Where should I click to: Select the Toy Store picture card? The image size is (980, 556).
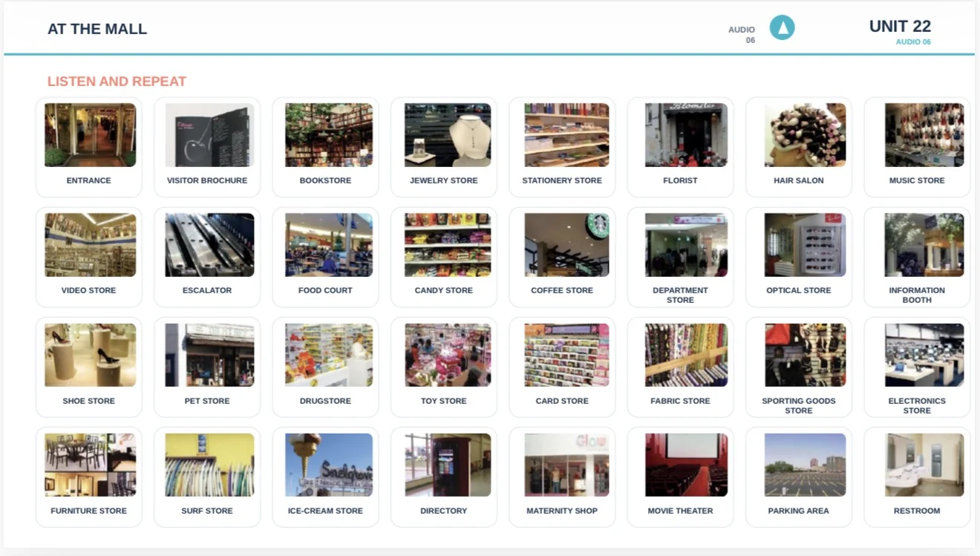point(444,367)
